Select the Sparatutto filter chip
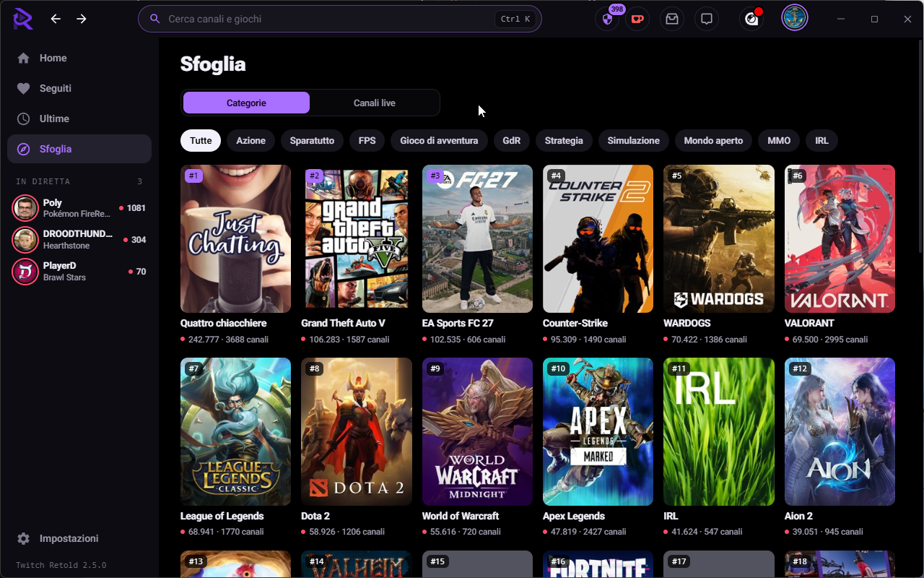This screenshot has width=924, height=578. [312, 140]
